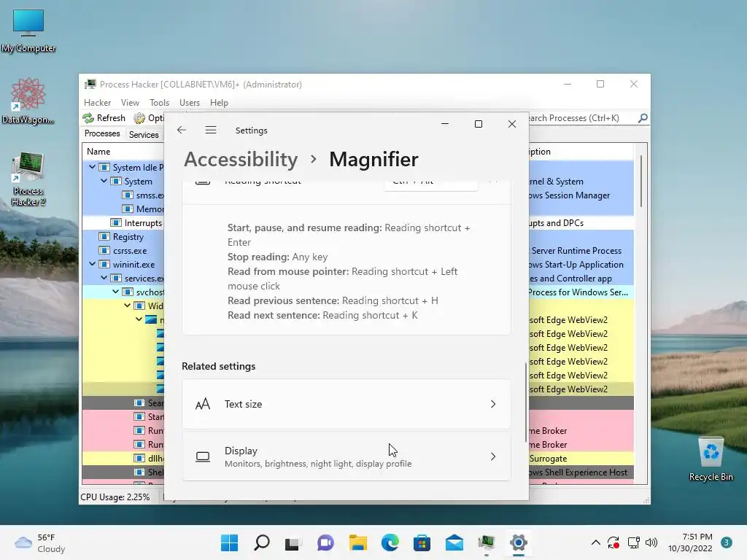Open Microsoft Store from the taskbar

point(422,542)
